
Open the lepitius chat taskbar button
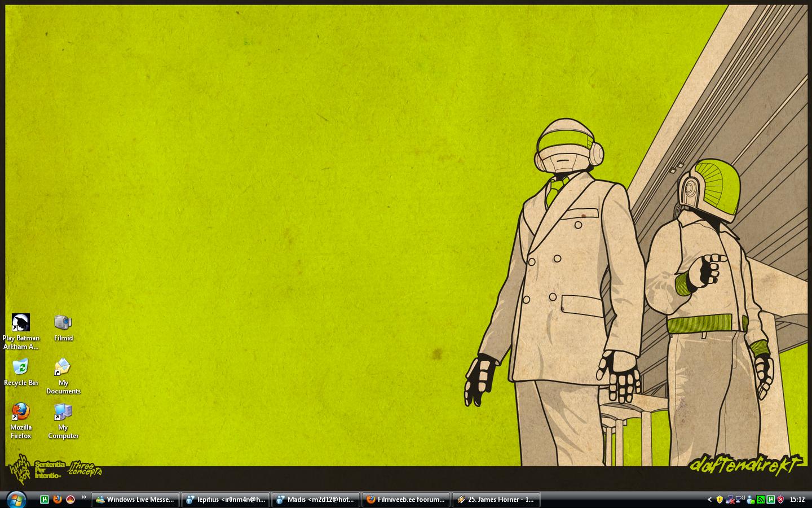(226, 500)
